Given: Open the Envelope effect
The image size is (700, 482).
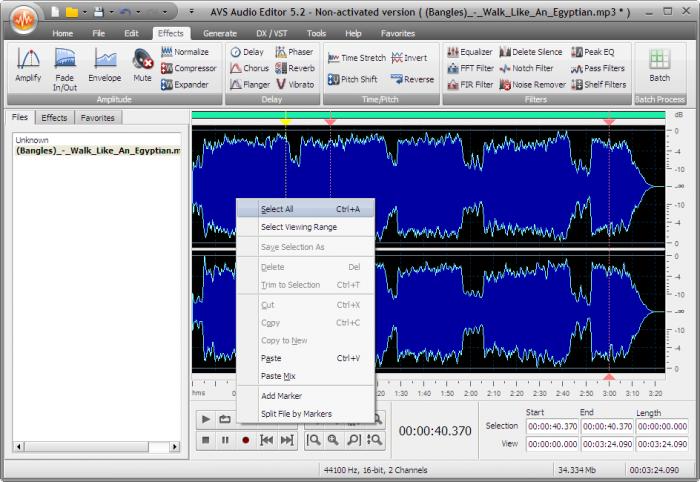Looking at the screenshot, I should click(x=105, y=66).
